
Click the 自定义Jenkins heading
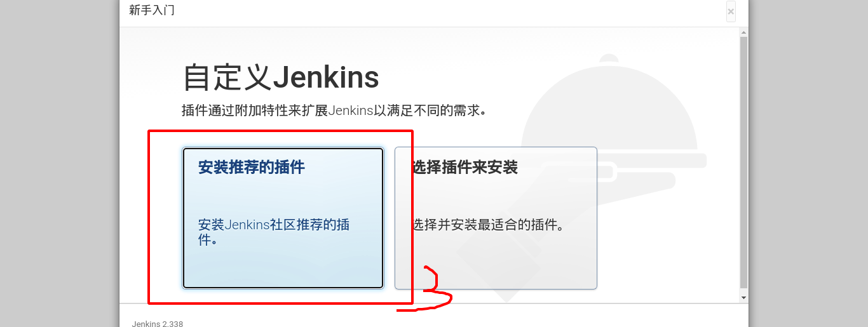point(281,77)
